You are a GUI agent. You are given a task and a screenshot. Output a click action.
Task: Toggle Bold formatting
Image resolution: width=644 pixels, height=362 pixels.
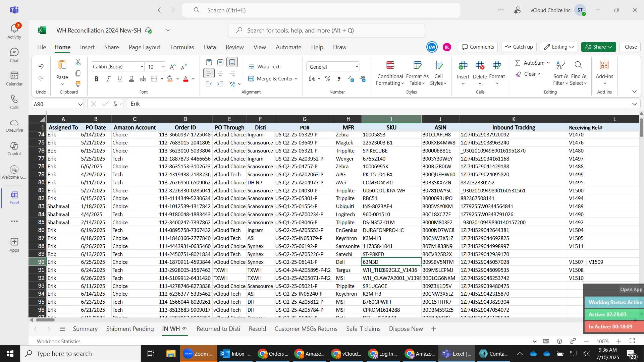(97, 79)
